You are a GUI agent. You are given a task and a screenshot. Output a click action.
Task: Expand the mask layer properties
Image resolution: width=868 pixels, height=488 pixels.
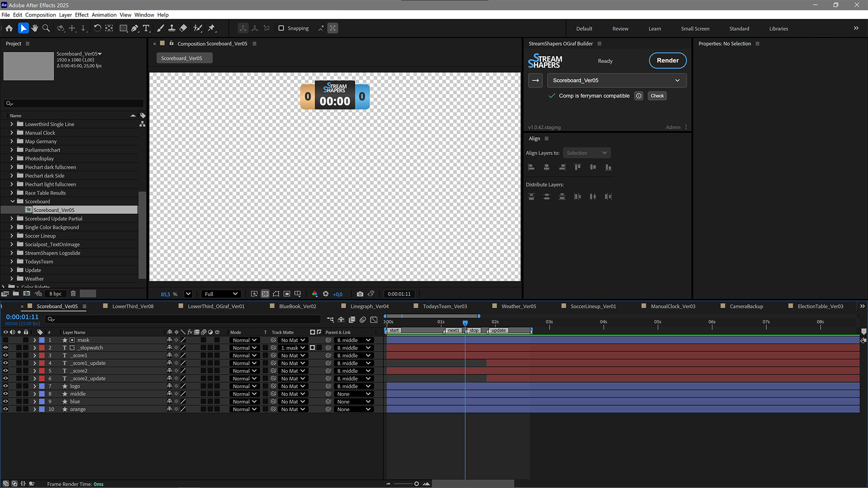click(x=34, y=340)
